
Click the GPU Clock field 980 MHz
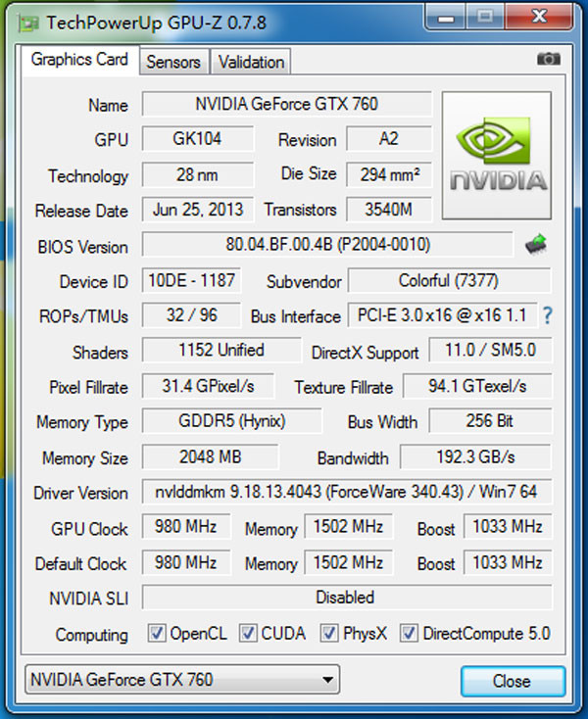click(x=186, y=526)
